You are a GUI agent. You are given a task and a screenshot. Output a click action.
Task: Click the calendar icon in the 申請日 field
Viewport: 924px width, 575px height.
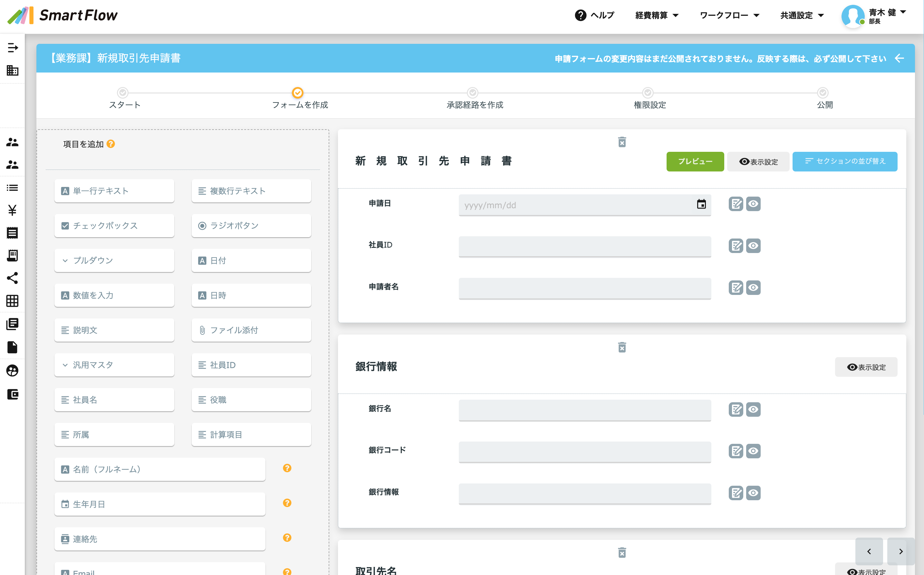701,204
